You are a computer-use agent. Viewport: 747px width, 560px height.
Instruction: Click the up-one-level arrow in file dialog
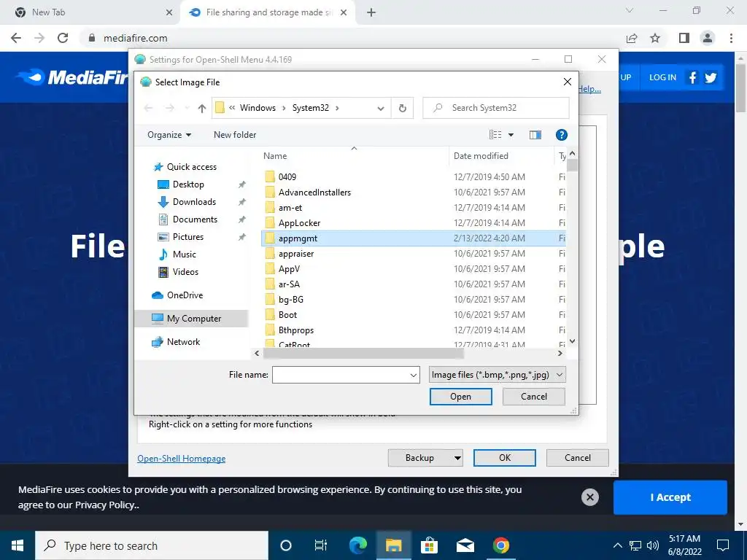[201, 108]
